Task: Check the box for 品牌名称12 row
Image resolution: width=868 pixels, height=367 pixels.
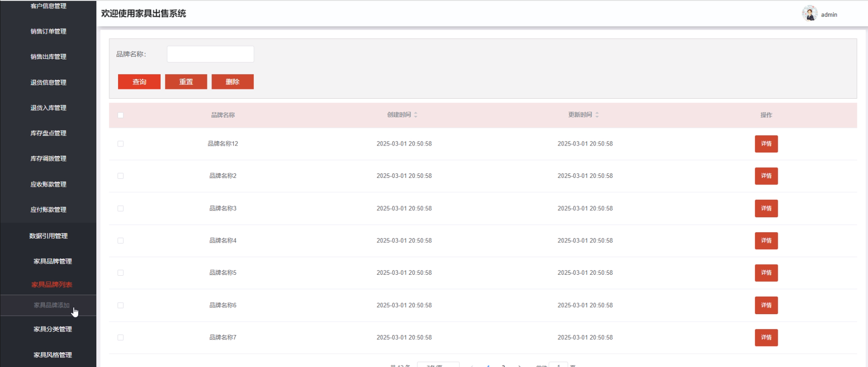Action: (x=120, y=144)
